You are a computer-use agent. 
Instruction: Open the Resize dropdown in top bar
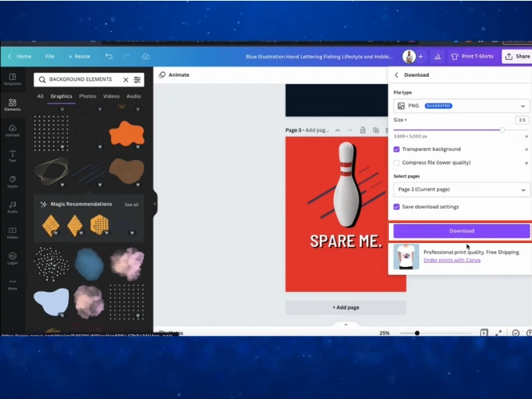[79, 57]
